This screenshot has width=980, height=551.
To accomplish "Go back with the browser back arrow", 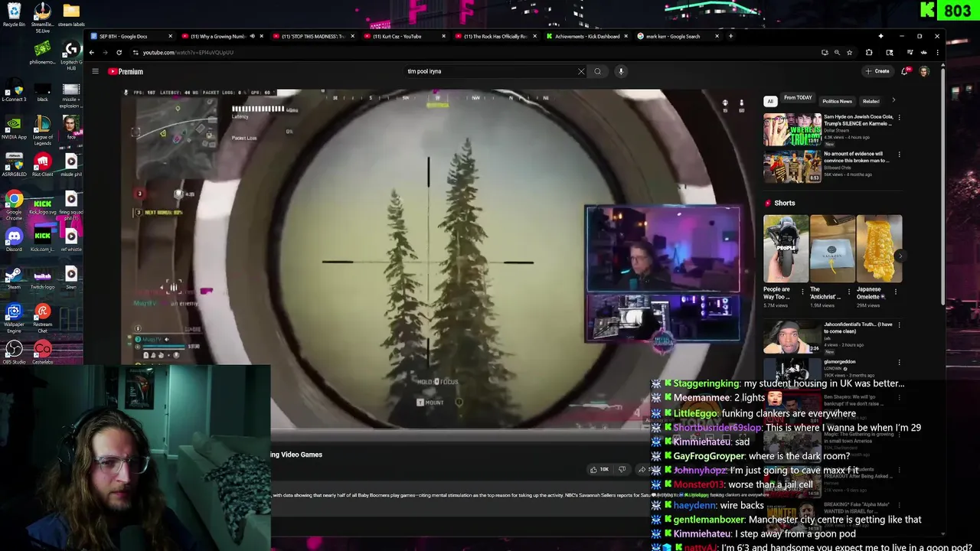I will click(x=91, y=52).
